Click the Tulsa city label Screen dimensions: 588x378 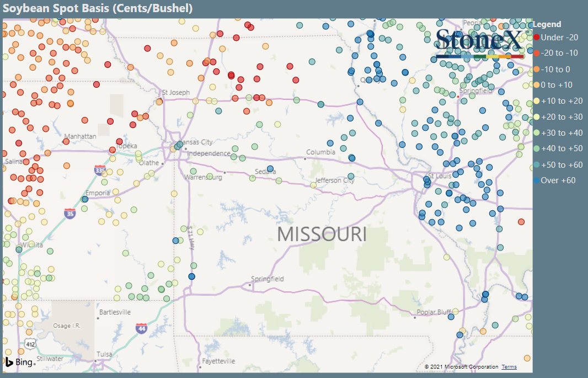click(x=104, y=354)
